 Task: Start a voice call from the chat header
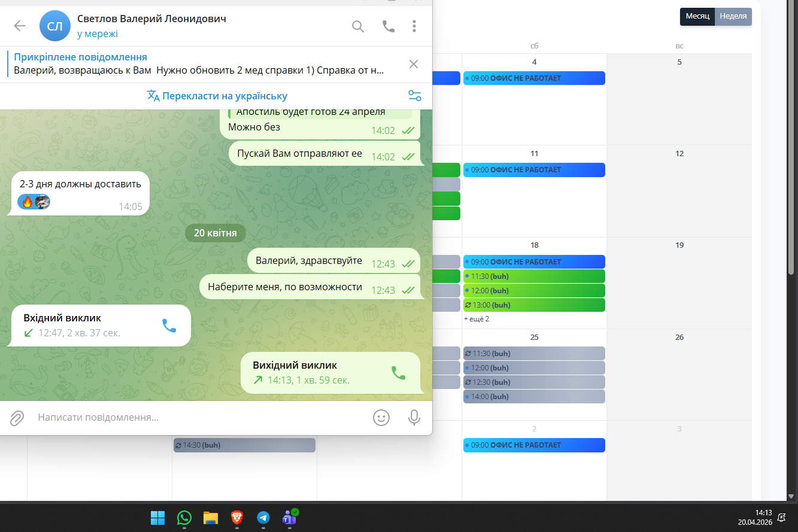coord(389,26)
